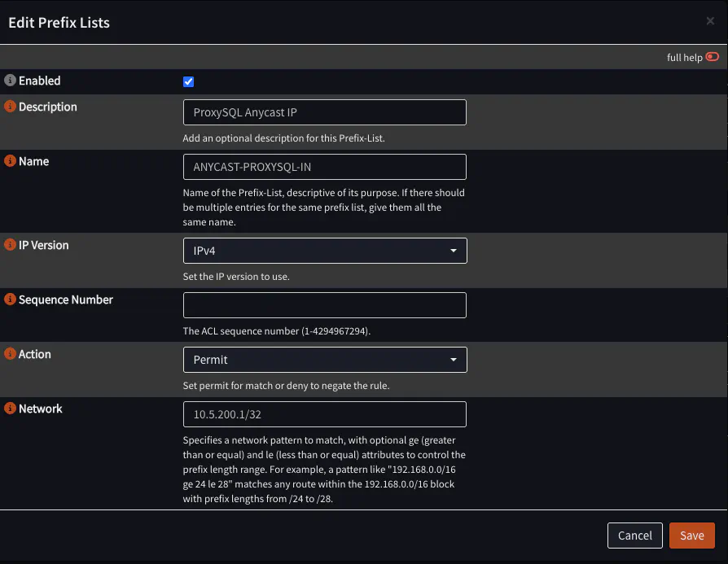Viewport: 728px width, 564px height.
Task: Click the 'IP Version' label
Action: 44,245
